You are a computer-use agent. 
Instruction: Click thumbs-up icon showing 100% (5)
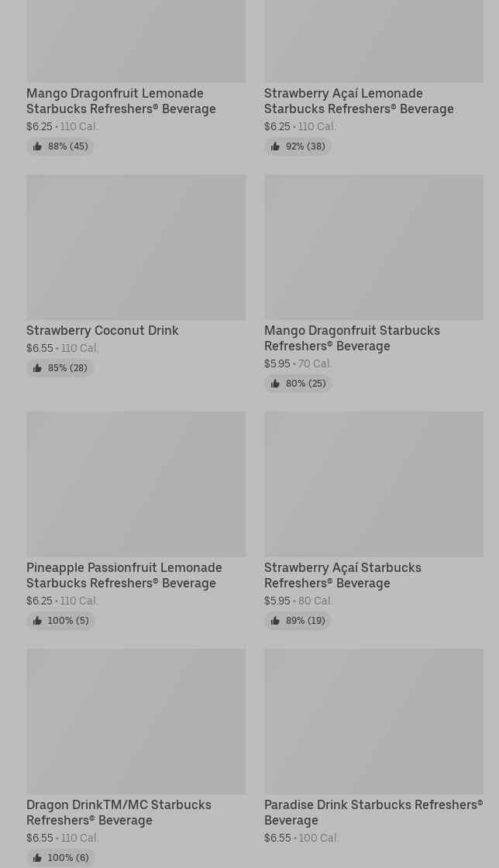pyautogui.click(x=37, y=621)
